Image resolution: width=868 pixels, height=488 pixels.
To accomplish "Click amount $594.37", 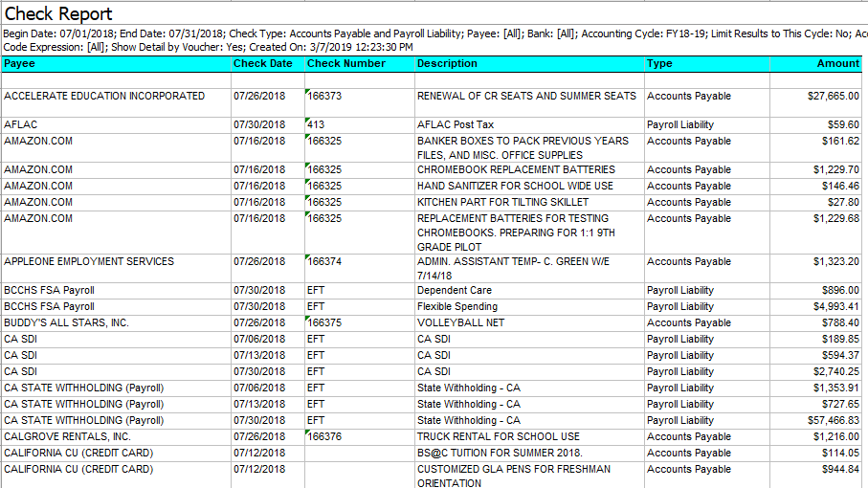I will pos(841,355).
